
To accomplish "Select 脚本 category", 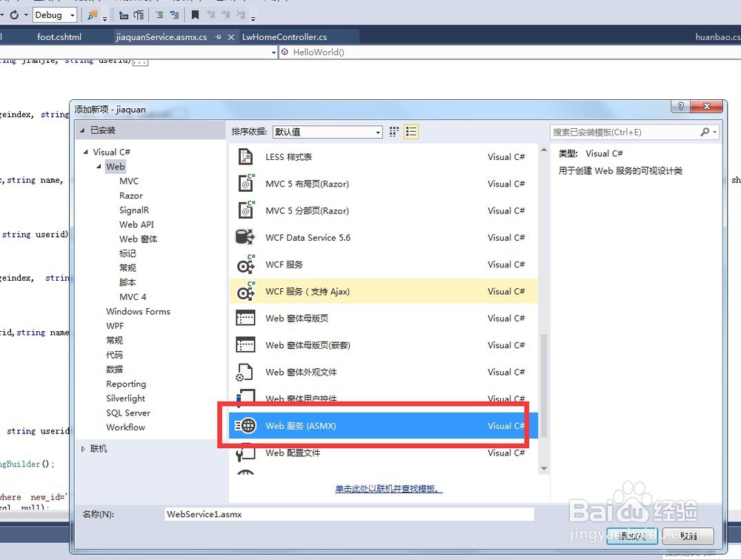I will [x=127, y=283].
